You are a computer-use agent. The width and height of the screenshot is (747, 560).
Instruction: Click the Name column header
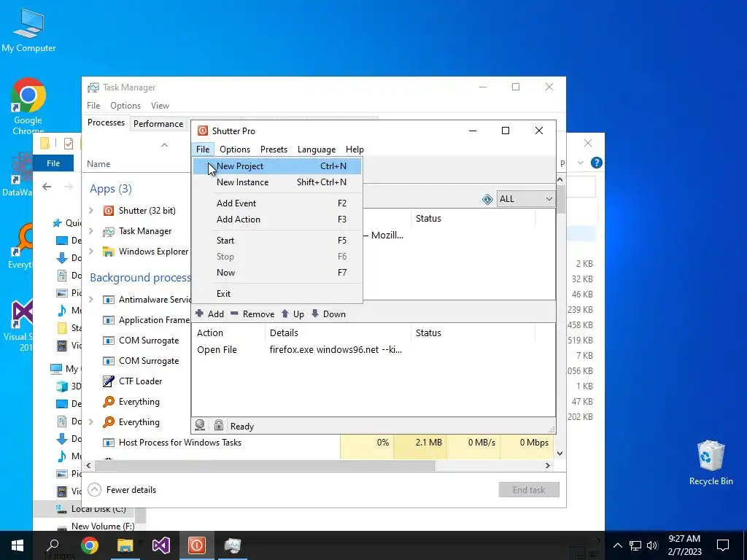point(98,164)
